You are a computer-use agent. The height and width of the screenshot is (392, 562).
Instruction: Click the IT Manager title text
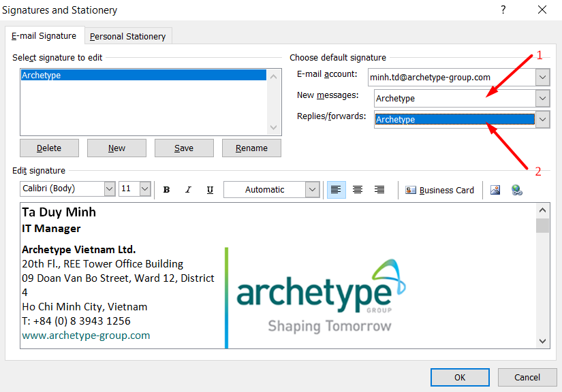point(51,229)
